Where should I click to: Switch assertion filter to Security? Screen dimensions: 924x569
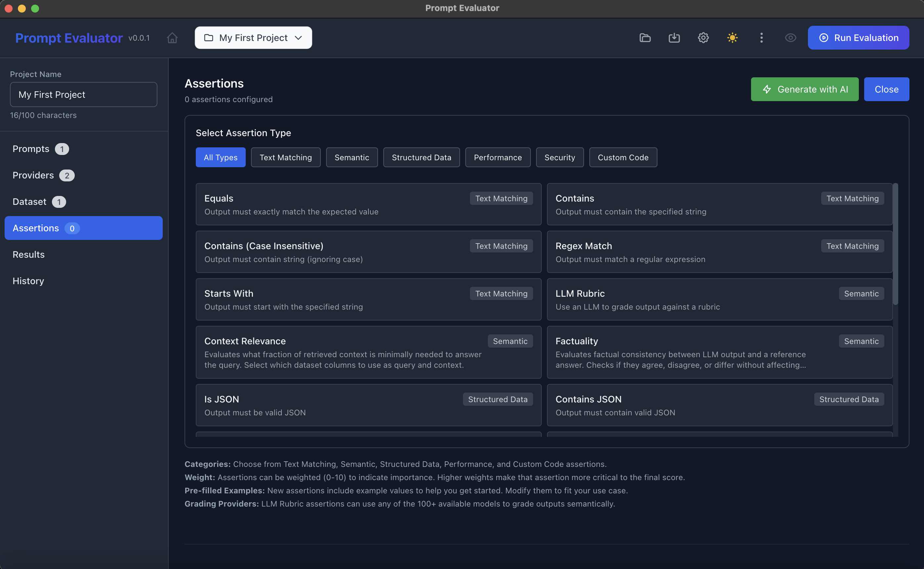coord(560,157)
